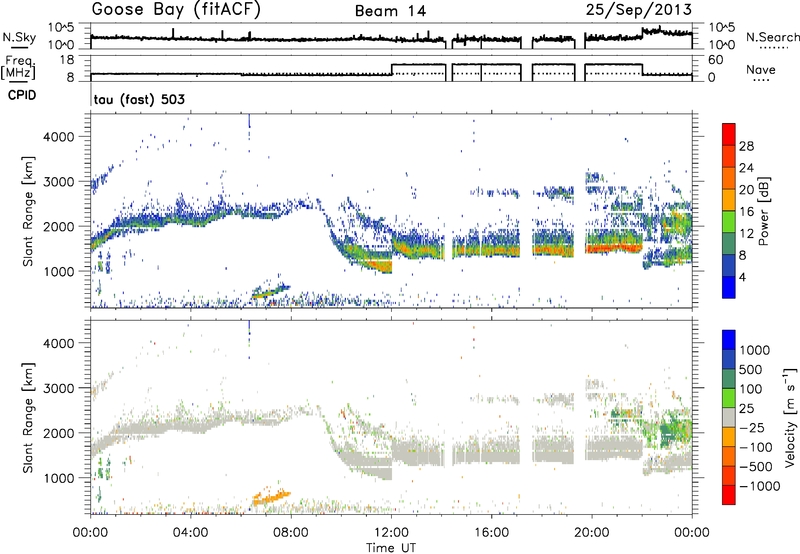Click the '20:00' time tick label

coord(592,533)
